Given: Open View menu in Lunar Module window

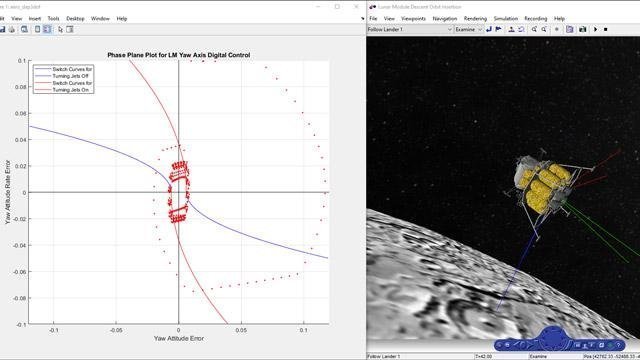Looking at the screenshot, I should point(389,18).
